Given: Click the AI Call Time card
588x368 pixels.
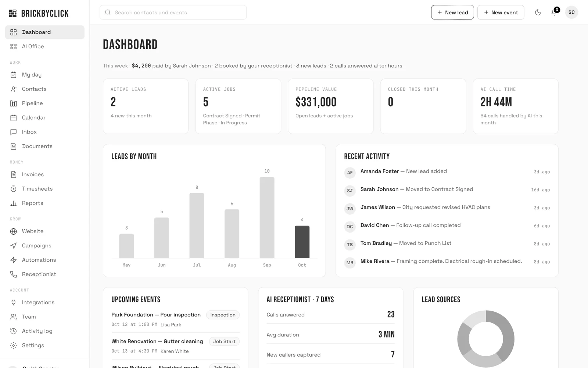Looking at the screenshot, I should coord(515,106).
